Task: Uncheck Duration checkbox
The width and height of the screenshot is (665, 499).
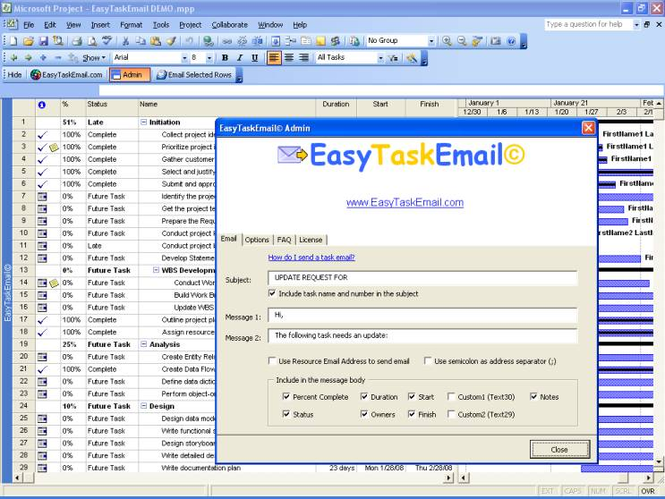Action: click(x=364, y=396)
